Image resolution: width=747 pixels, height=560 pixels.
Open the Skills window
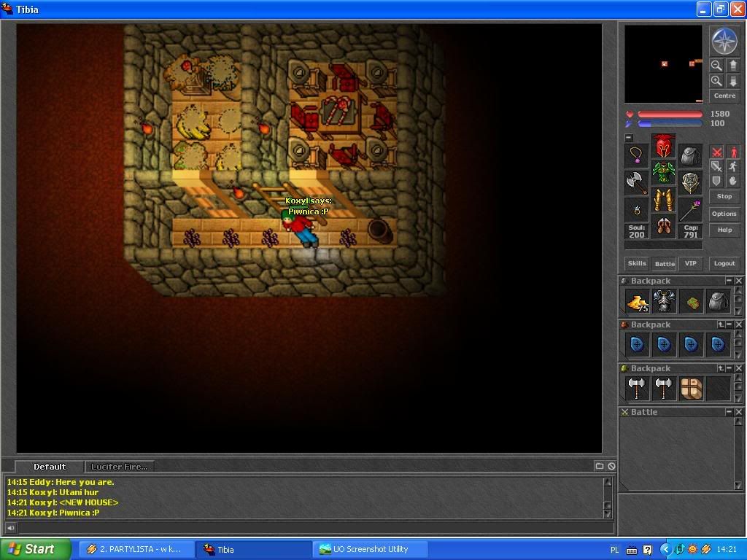coord(636,263)
